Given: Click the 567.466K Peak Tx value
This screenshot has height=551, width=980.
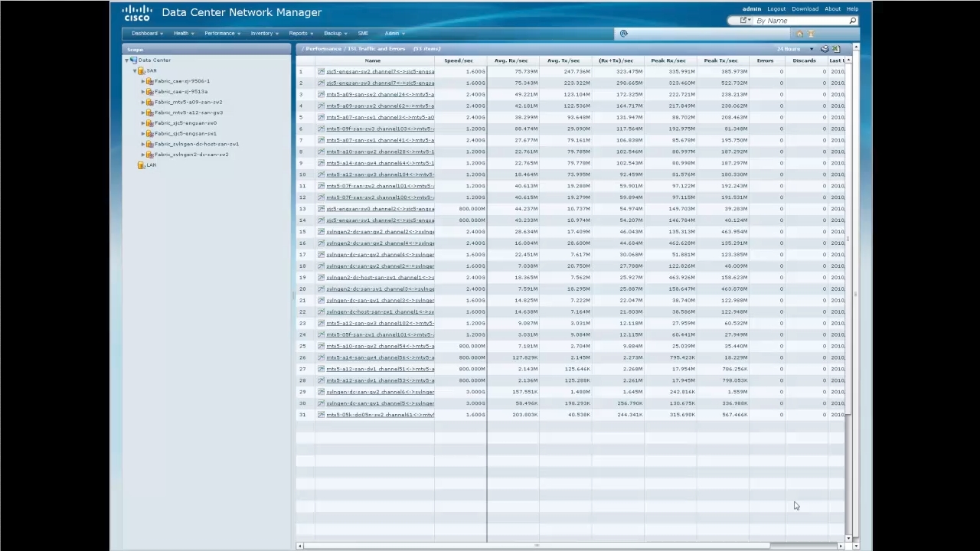Looking at the screenshot, I should (x=734, y=415).
